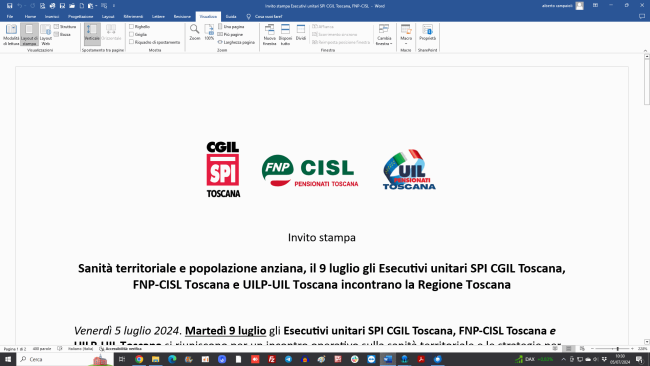The height and width of the screenshot is (366, 650).
Task: Click the Pagina 1 di 2 status
Action: (x=15, y=349)
